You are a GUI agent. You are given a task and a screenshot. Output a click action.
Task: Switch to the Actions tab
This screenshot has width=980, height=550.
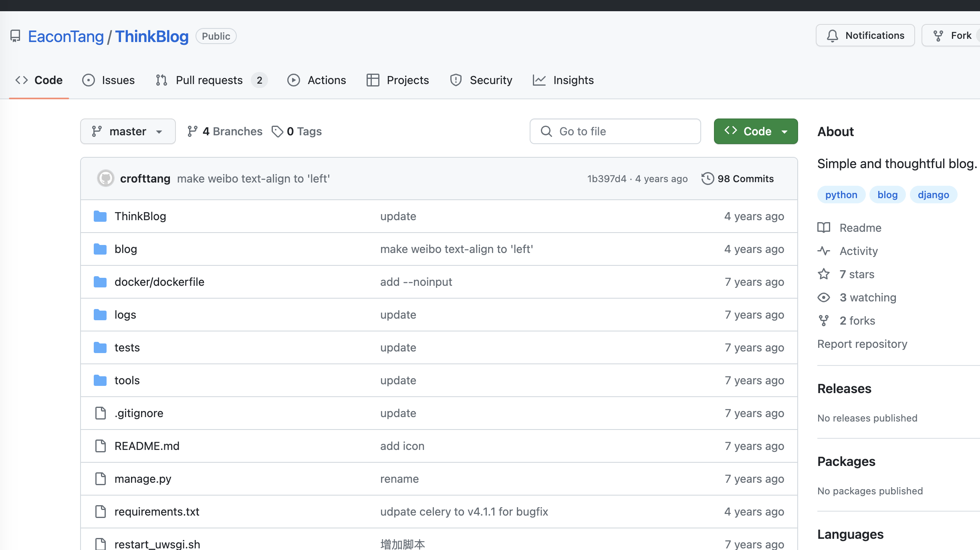(317, 80)
